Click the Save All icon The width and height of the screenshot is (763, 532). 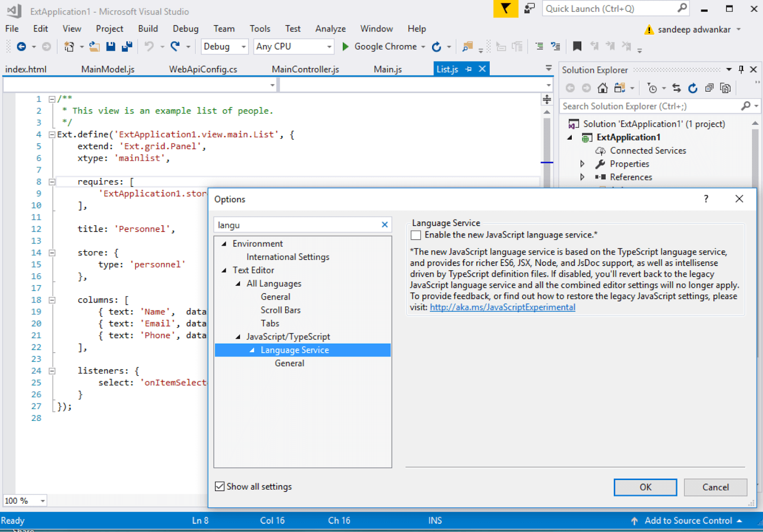127,46
